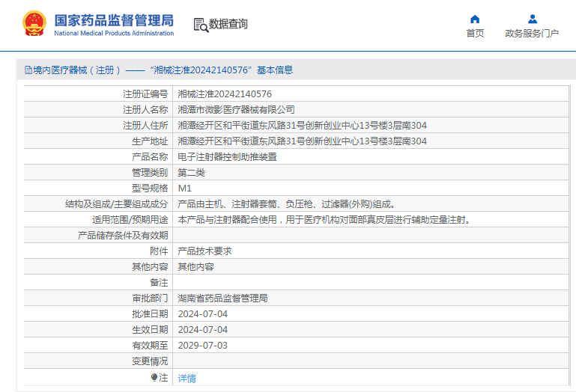Screen dimensions: 576x392
Task: Click the 审批部门 row label
Action: point(150,298)
